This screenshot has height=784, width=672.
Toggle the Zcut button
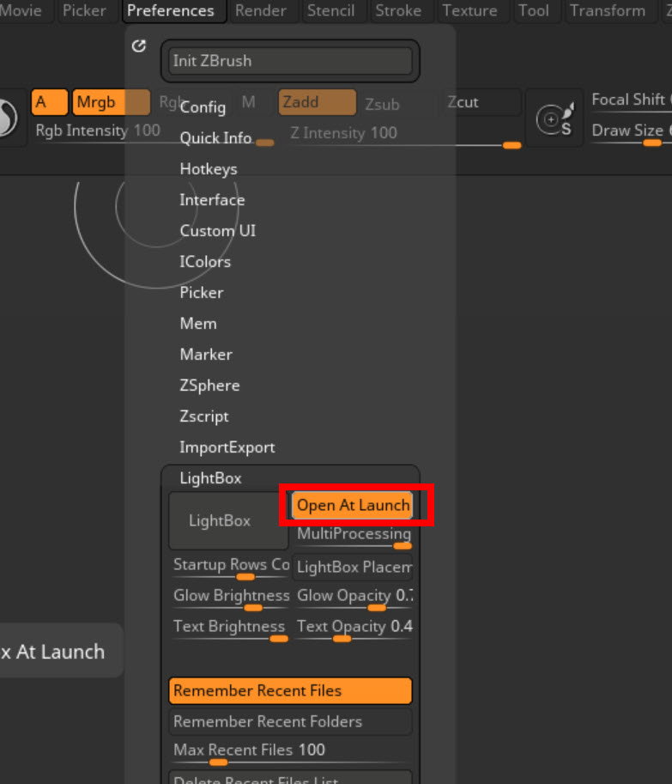click(481, 102)
